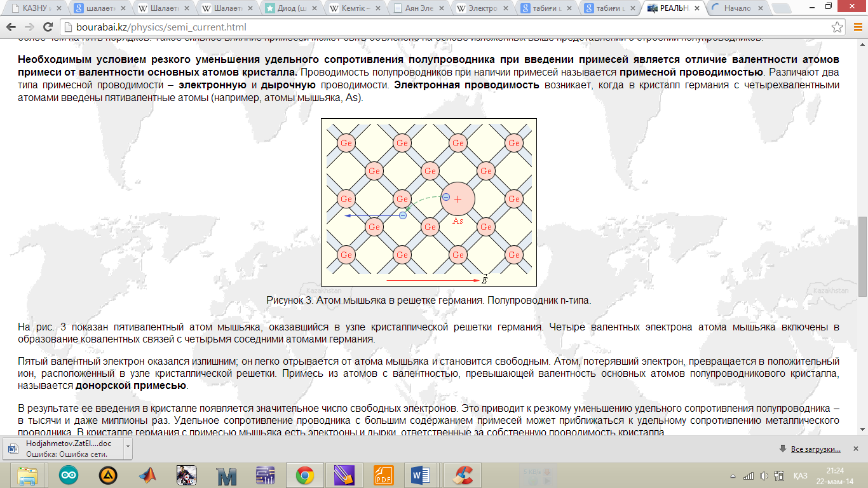Open the purple circuit-lines app on taskbar

265,475
